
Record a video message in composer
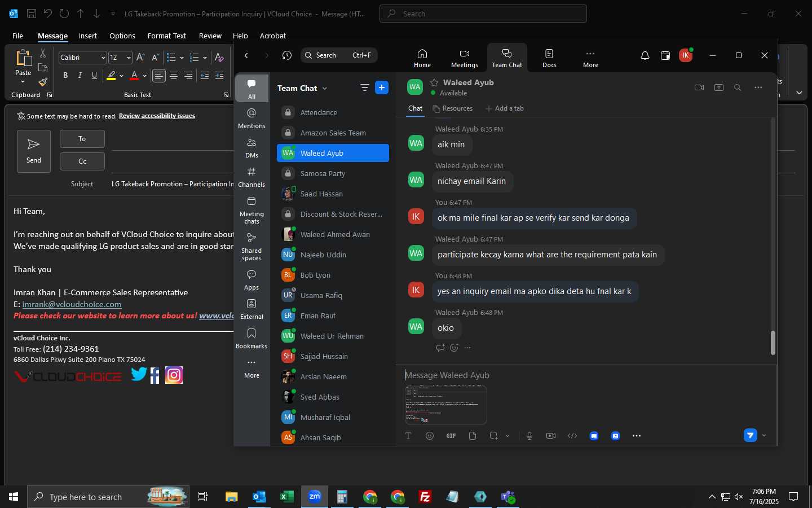click(x=551, y=436)
